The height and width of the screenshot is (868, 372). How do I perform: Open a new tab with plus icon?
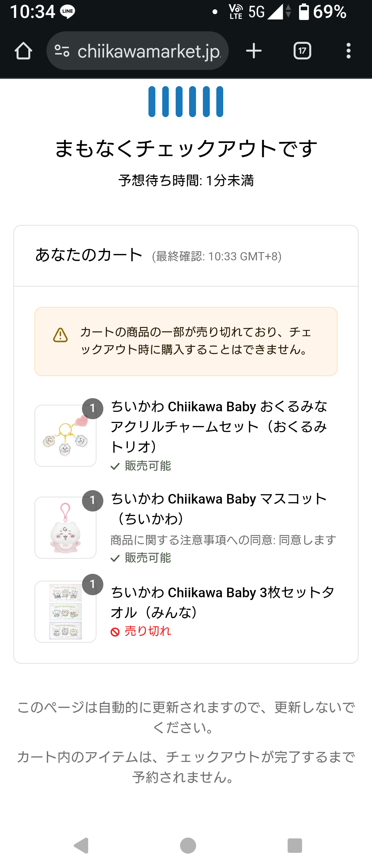pos(254,51)
